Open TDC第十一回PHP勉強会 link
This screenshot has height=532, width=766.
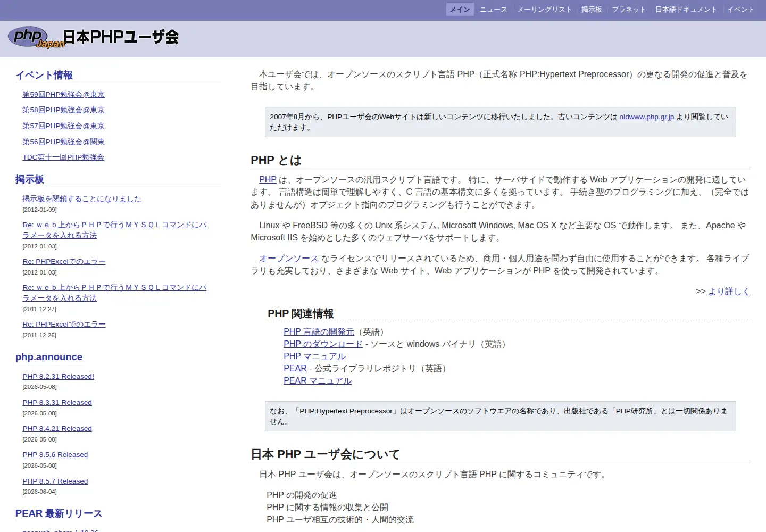(63, 157)
